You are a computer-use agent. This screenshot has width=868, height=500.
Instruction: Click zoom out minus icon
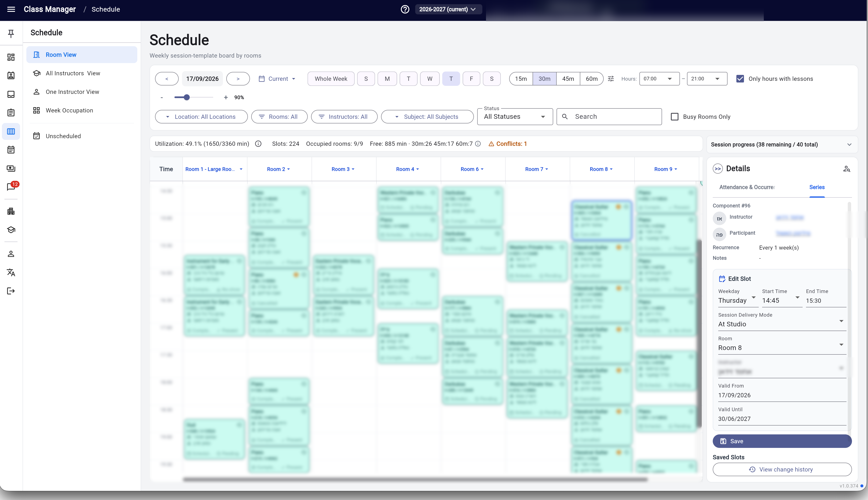point(162,97)
